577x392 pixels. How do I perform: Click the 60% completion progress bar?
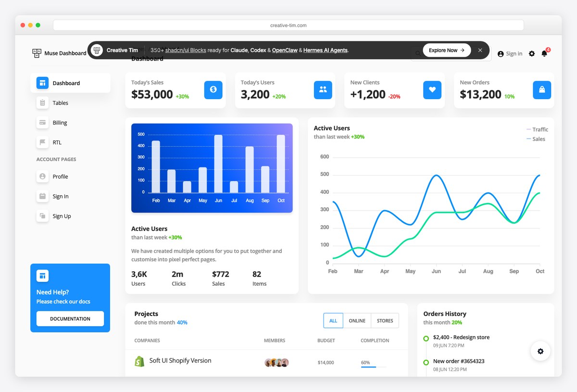(x=374, y=367)
